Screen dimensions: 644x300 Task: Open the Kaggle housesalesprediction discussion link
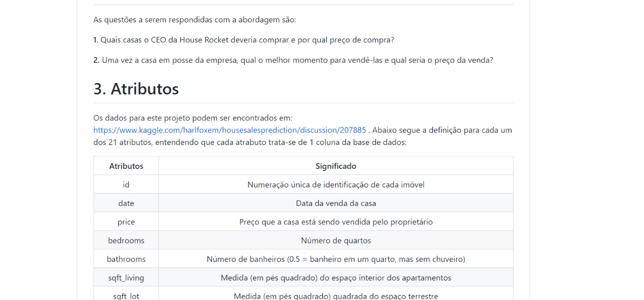point(229,130)
